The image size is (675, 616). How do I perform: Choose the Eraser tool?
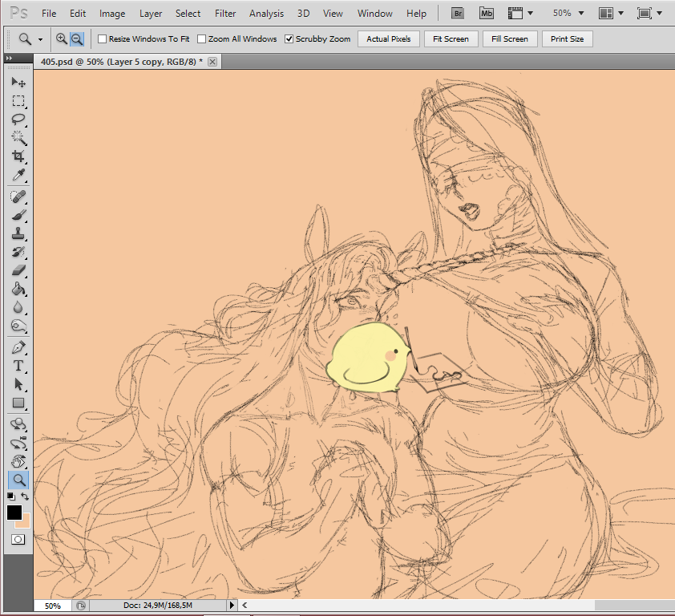point(18,270)
